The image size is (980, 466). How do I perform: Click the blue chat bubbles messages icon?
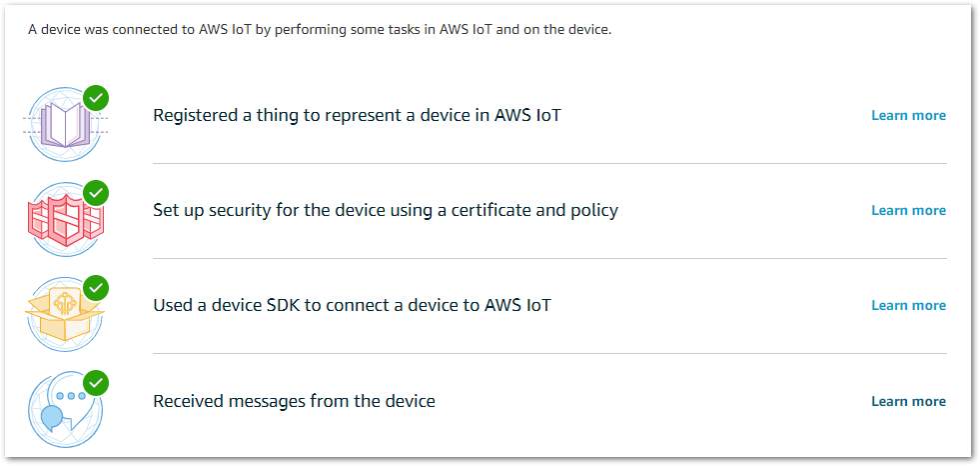(65, 410)
